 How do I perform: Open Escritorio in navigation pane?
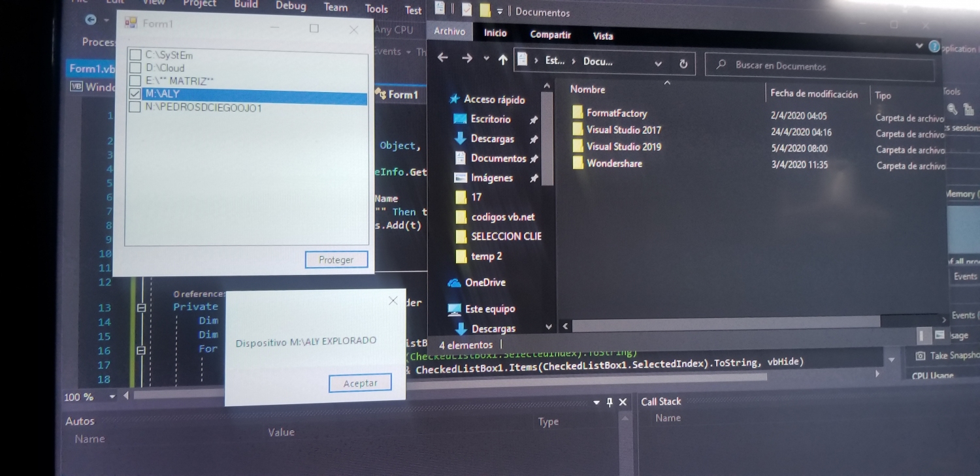(x=491, y=119)
